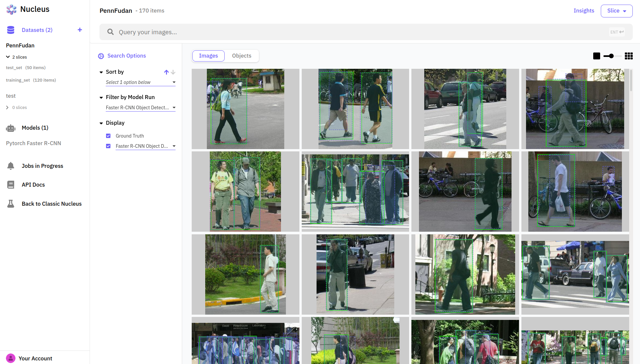
Task: Open David Rittenhouse Laboratory crowd thumbnail
Action: click(x=245, y=341)
